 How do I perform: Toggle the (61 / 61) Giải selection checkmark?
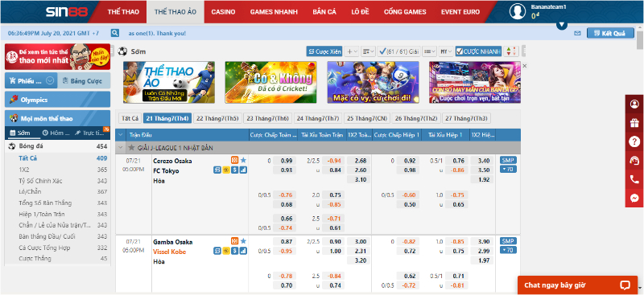(x=382, y=51)
